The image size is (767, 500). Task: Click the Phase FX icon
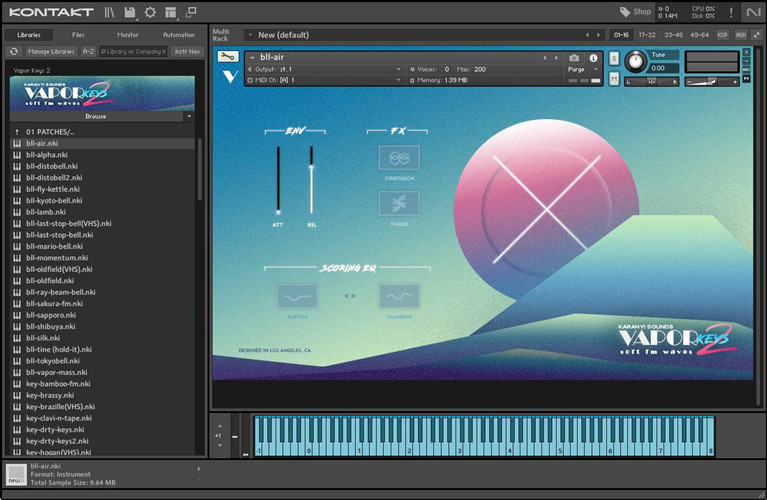click(x=399, y=204)
